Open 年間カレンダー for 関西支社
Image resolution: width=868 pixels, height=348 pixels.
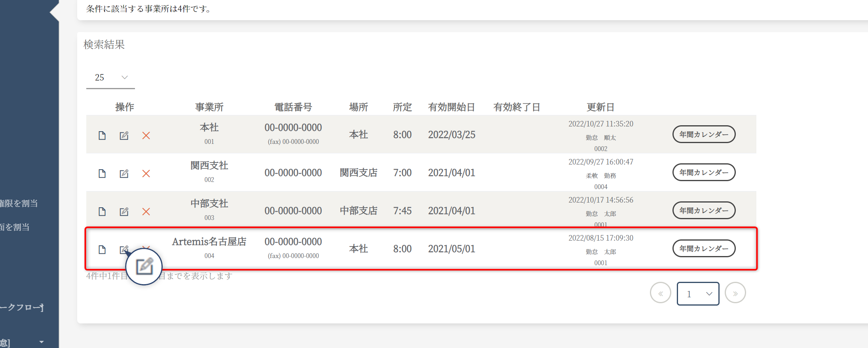(704, 172)
